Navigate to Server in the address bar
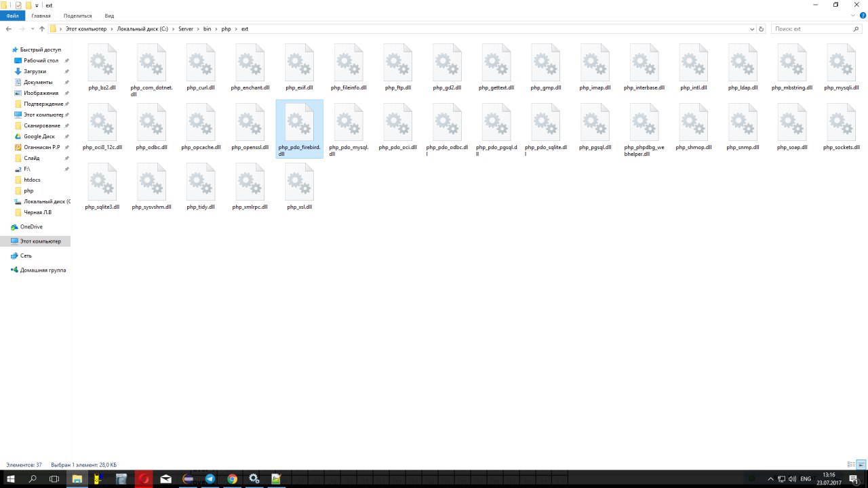868x488 pixels. click(x=186, y=29)
